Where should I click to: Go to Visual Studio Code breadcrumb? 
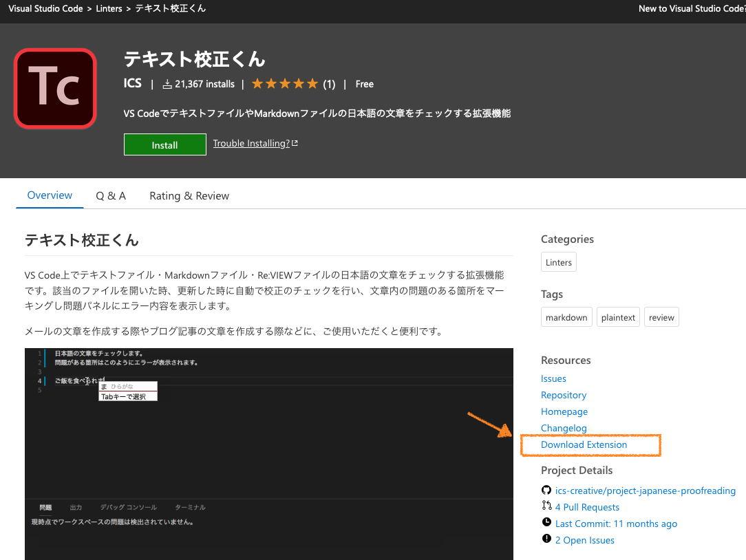[x=45, y=8]
